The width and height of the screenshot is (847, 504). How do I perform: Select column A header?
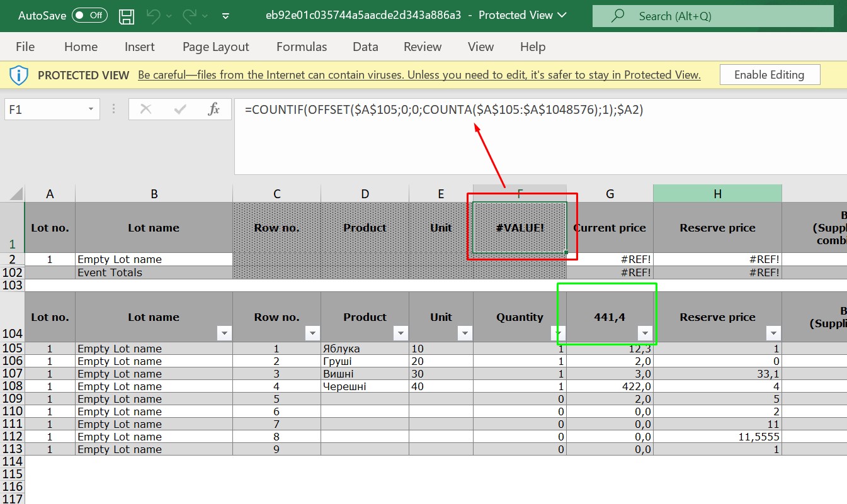(x=50, y=194)
